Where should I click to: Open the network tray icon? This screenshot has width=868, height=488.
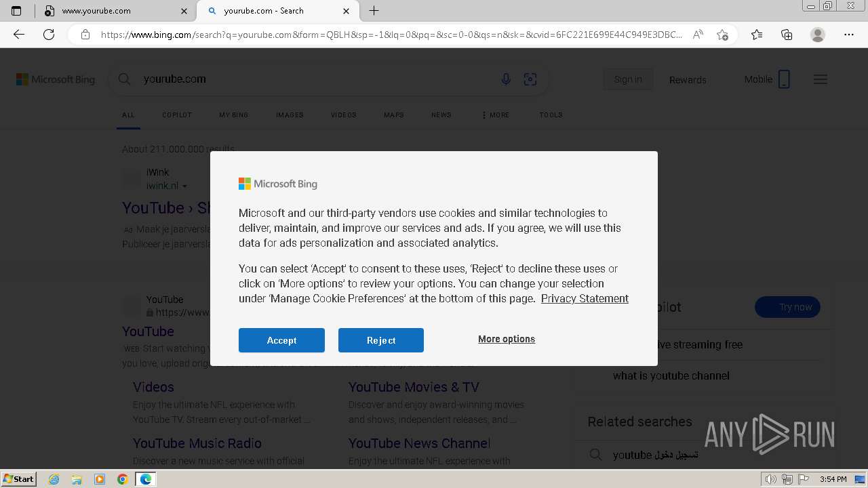[787, 479]
